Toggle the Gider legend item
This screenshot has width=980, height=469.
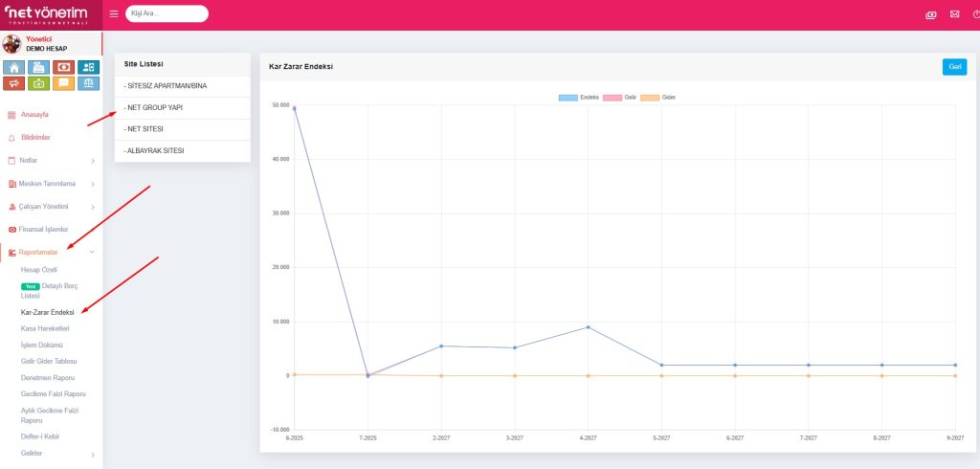coord(657,98)
